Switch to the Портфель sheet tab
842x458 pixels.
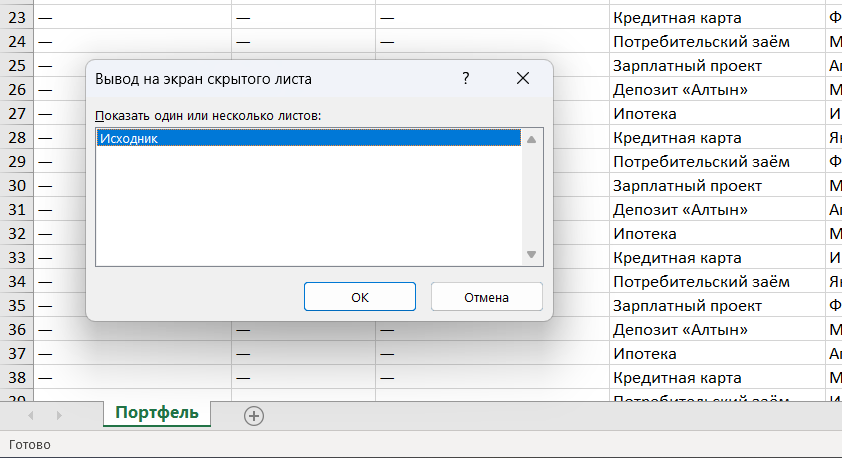(157, 413)
